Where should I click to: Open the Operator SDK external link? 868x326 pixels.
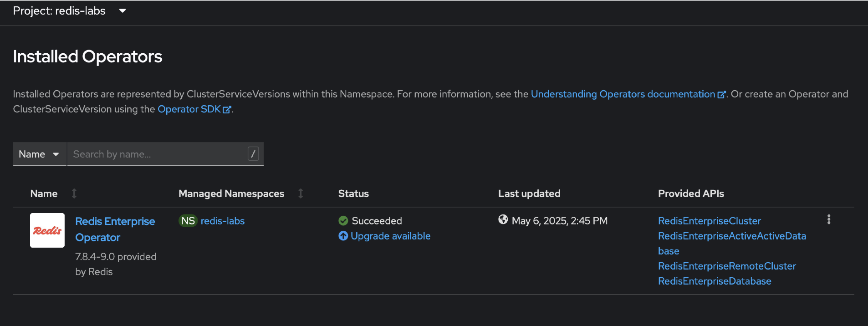(189, 109)
